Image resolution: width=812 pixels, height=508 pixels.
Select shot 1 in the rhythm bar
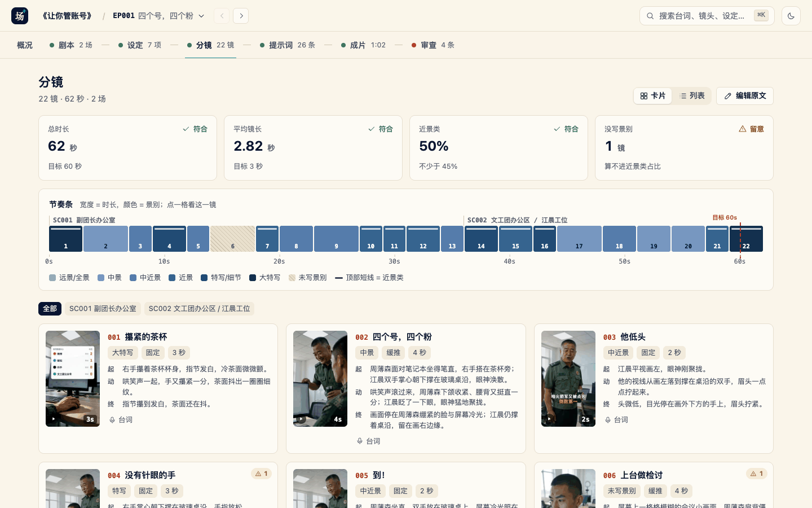(65, 239)
